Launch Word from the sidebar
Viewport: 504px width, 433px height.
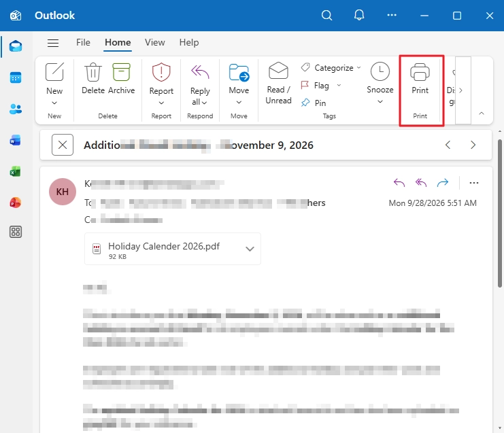(16, 141)
